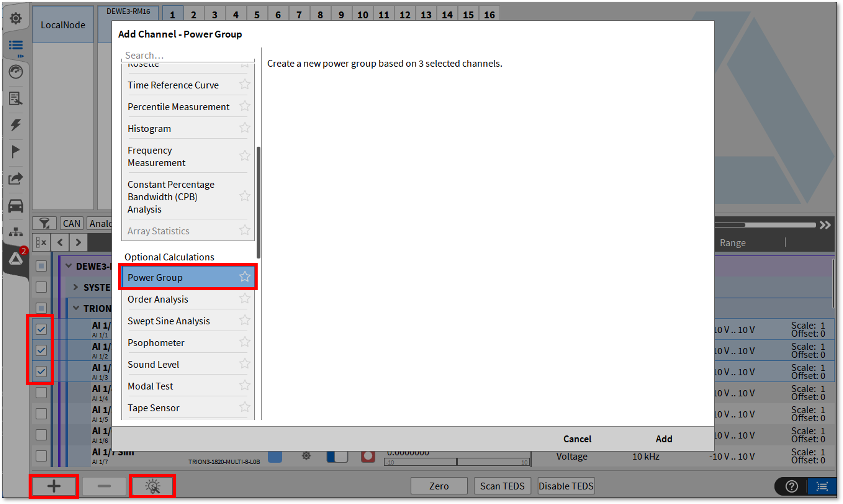843x504 pixels.
Task: Click the export share arrow icon
Action: (16, 179)
